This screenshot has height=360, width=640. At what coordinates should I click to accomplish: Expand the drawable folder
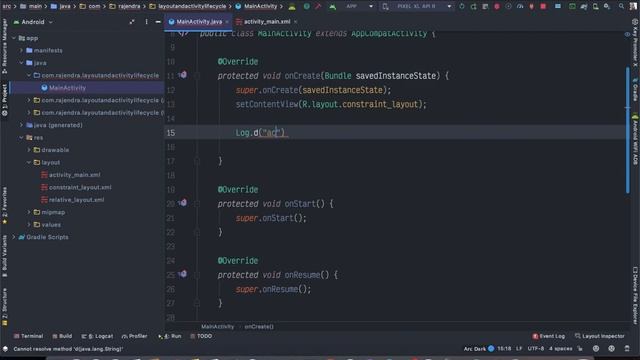point(29,150)
